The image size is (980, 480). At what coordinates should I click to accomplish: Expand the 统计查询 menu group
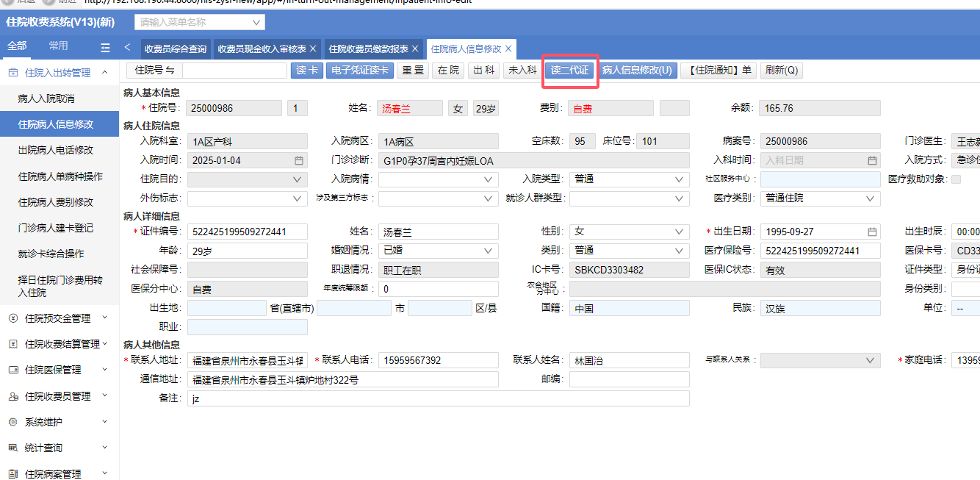[104, 448]
